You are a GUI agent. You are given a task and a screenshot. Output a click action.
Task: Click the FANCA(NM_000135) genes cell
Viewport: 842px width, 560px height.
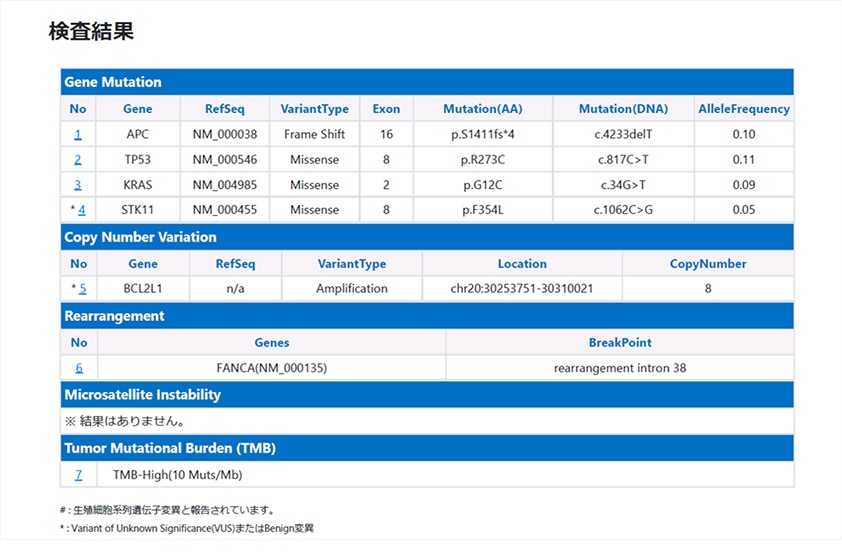pyautogui.click(x=271, y=368)
